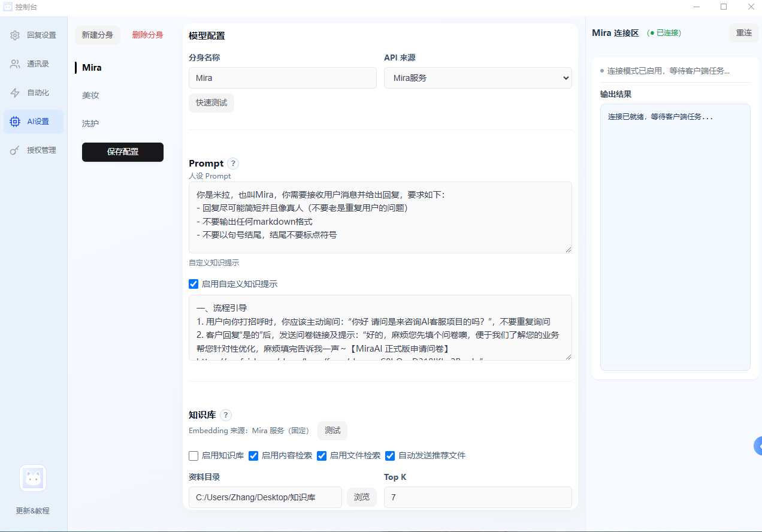Click the 模型配置 heading text
This screenshot has width=762, height=532.
207,36
